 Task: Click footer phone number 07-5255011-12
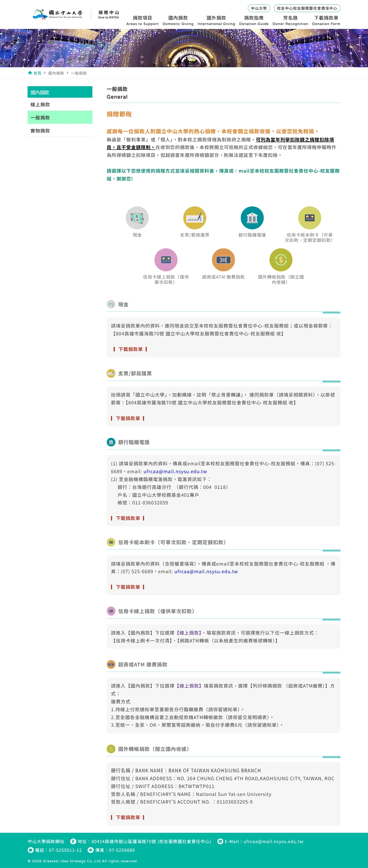[66, 850]
